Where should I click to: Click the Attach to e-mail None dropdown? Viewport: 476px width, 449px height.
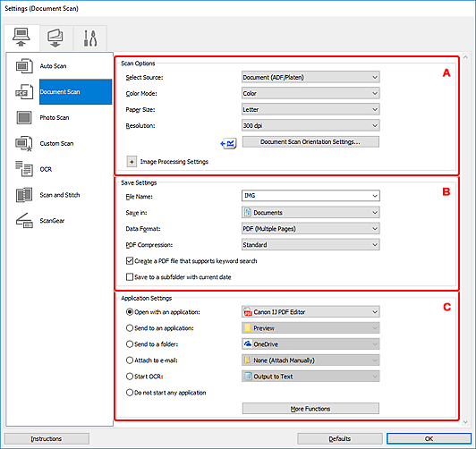click(310, 360)
